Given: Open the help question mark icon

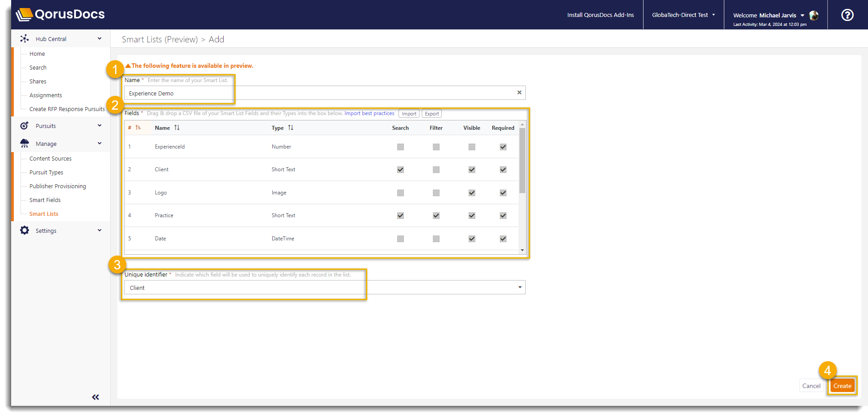Looking at the screenshot, I should 847,14.
